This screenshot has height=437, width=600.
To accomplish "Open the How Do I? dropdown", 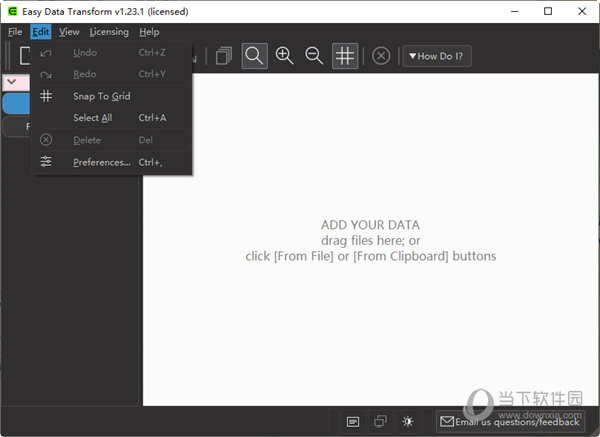I will [437, 56].
